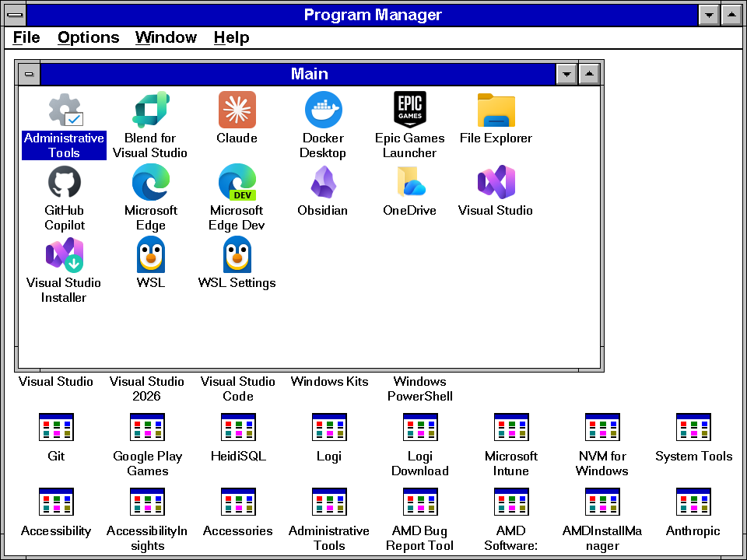Open the Help menu
Image resolution: width=747 pixels, height=560 pixels.
pos(232,37)
